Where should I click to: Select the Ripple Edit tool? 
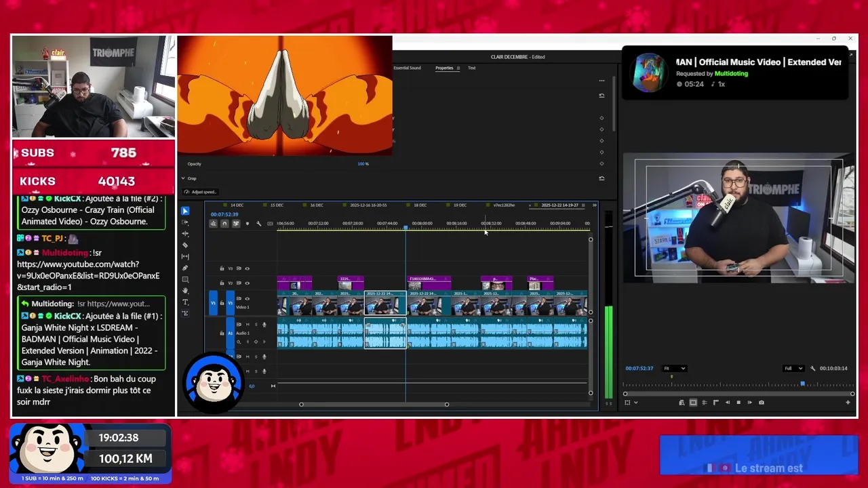tap(185, 234)
